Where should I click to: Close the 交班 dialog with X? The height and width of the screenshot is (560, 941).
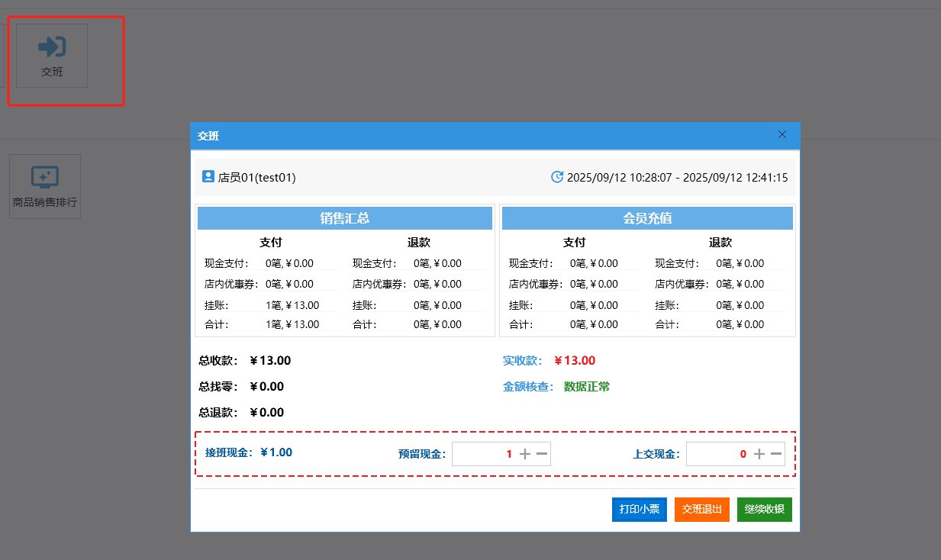pyautogui.click(x=781, y=134)
